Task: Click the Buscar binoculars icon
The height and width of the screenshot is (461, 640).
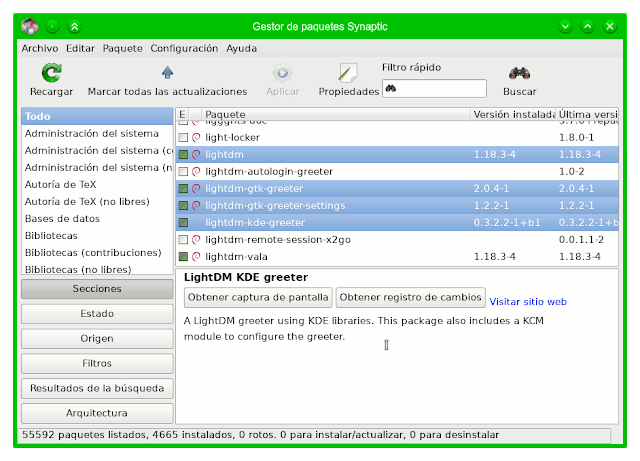Action: [519, 73]
